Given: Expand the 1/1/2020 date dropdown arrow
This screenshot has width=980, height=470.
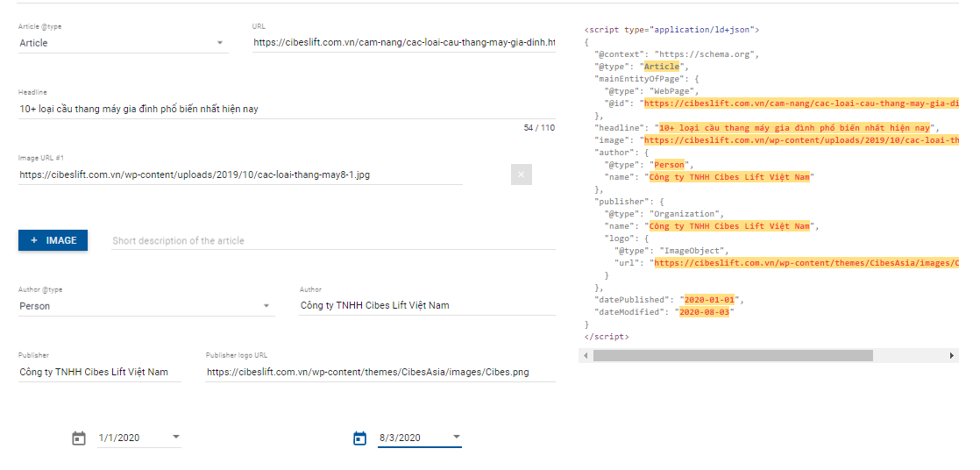Looking at the screenshot, I should point(175,437).
